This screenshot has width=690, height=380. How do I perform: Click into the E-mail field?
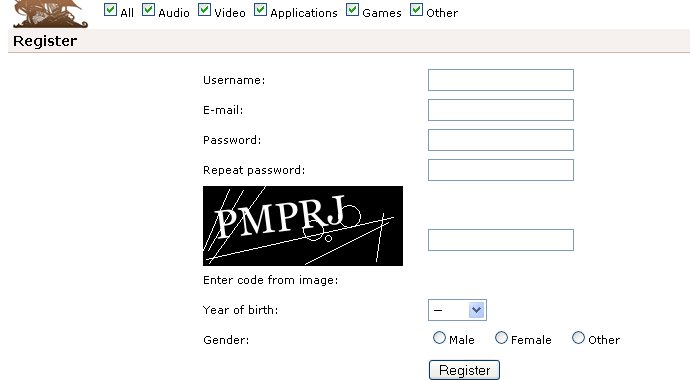(501, 110)
